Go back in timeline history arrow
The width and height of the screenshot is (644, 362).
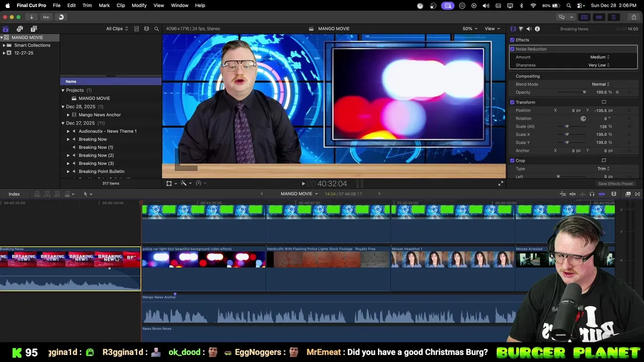tap(262, 194)
